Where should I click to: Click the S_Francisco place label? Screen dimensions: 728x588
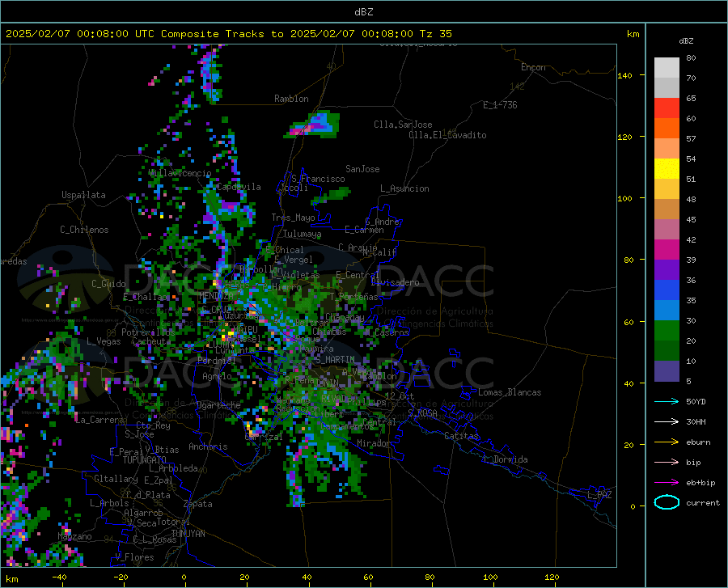click(318, 179)
